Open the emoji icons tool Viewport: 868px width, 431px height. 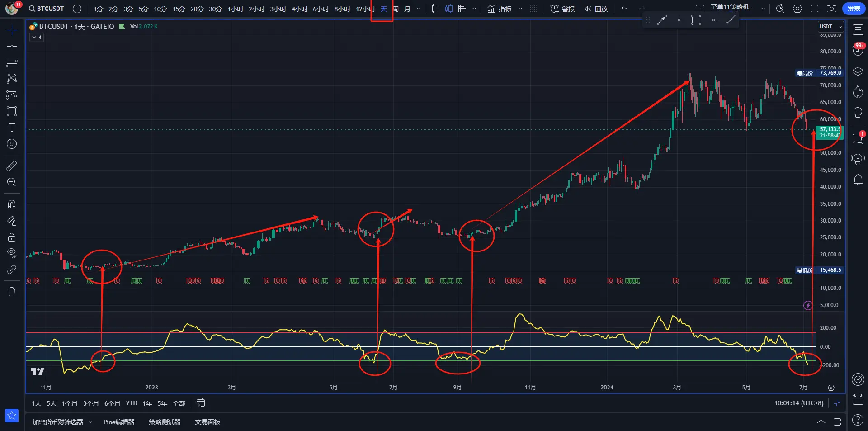[12, 144]
